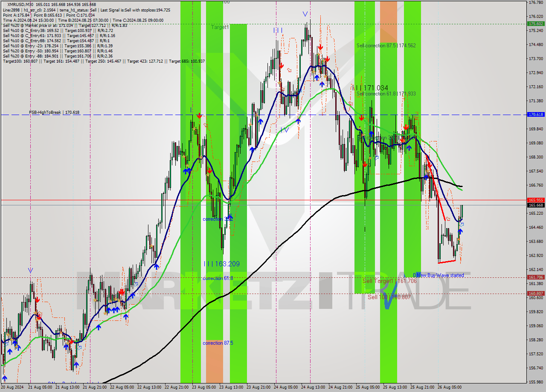Click the black 170.618 price tag on the axis

pos(536,115)
